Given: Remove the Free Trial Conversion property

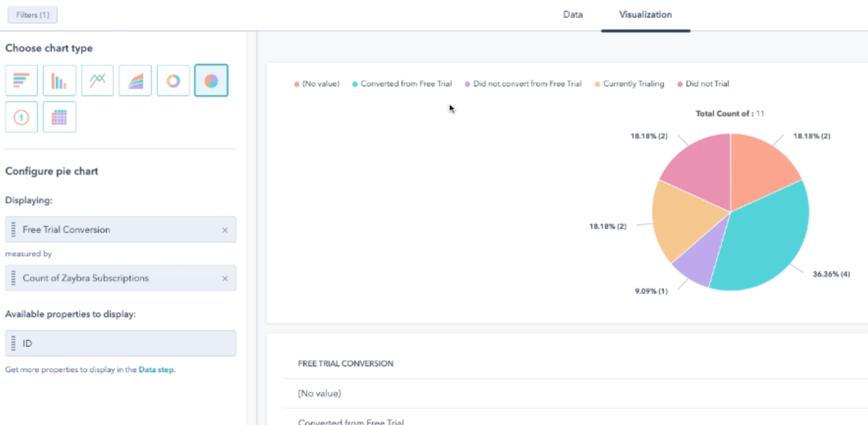Looking at the screenshot, I should (225, 230).
